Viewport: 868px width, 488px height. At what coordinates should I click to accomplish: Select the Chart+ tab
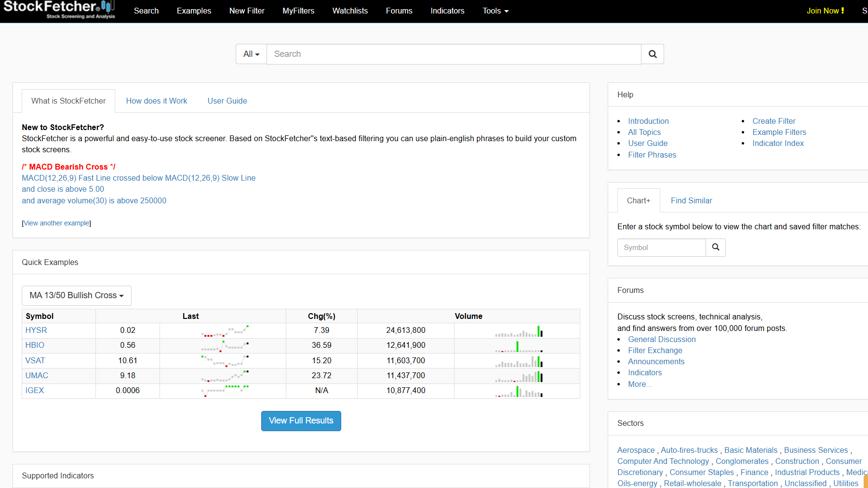[639, 200]
